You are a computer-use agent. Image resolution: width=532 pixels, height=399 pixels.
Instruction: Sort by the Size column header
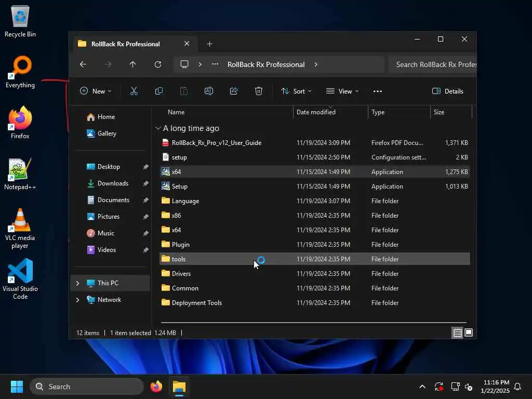438,112
